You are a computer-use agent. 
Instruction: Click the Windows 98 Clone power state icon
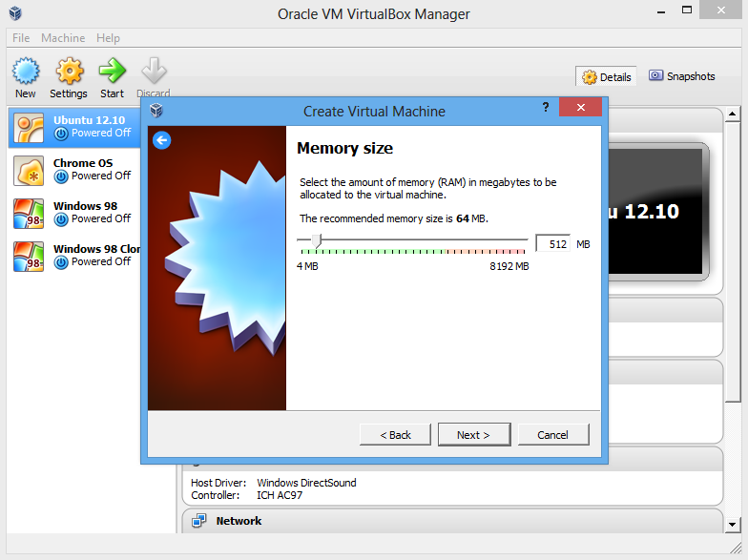coord(61,262)
